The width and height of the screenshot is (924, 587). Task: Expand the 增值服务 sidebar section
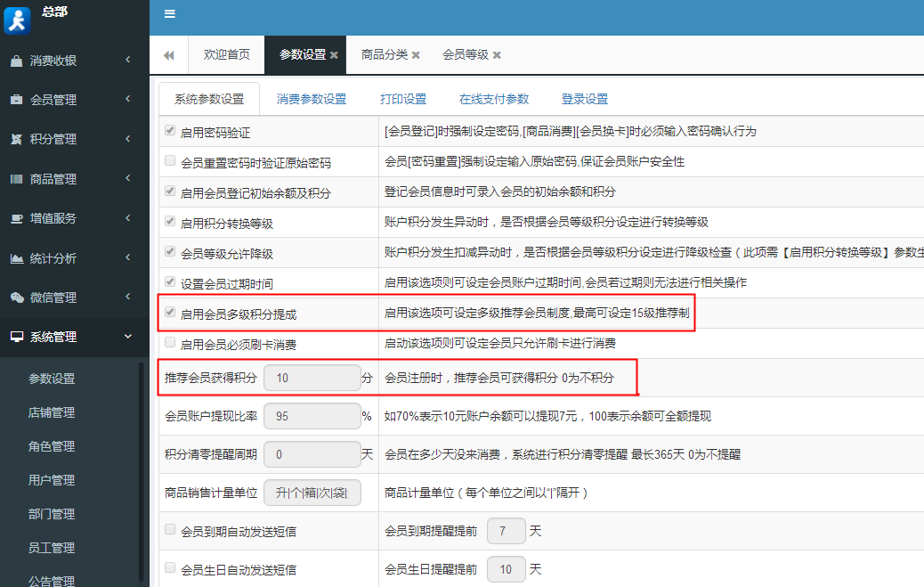coord(53,217)
